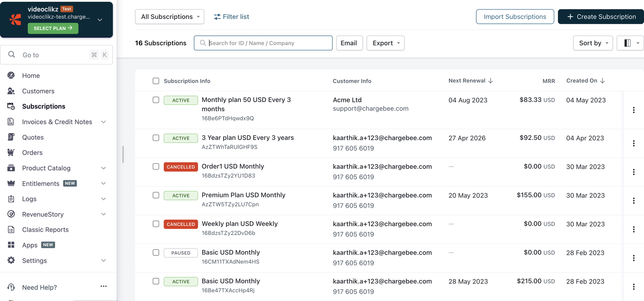The image size is (644, 301).
Task: Open the All Subscriptions dropdown
Action: (x=169, y=16)
